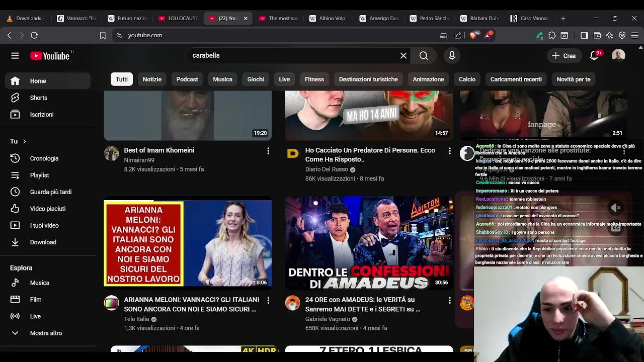Bookmark this page with the bookmark icon

[103, 35]
